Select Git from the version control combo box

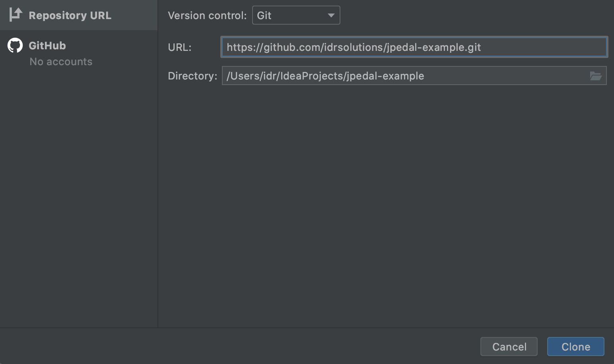click(x=296, y=15)
